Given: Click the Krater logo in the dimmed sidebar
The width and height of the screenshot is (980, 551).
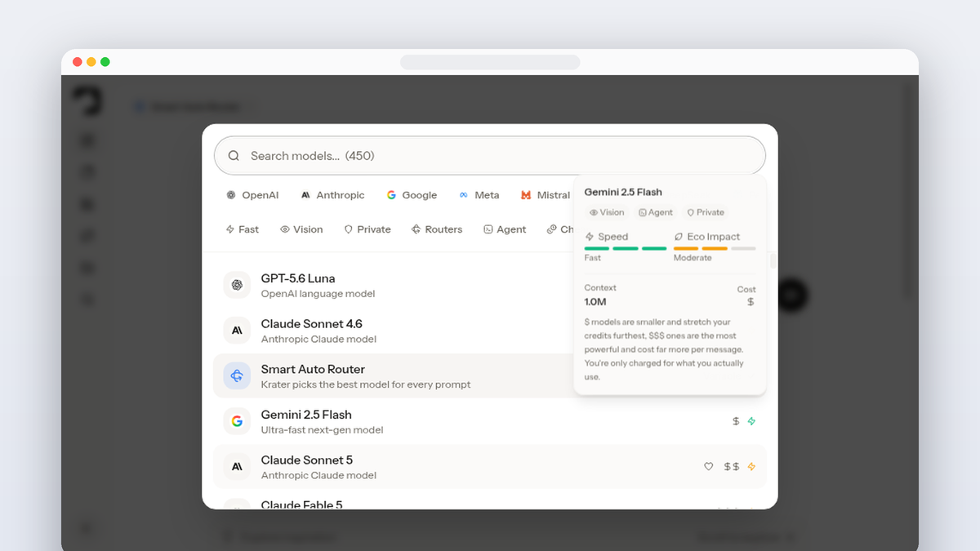Looking at the screenshot, I should pyautogui.click(x=87, y=102).
